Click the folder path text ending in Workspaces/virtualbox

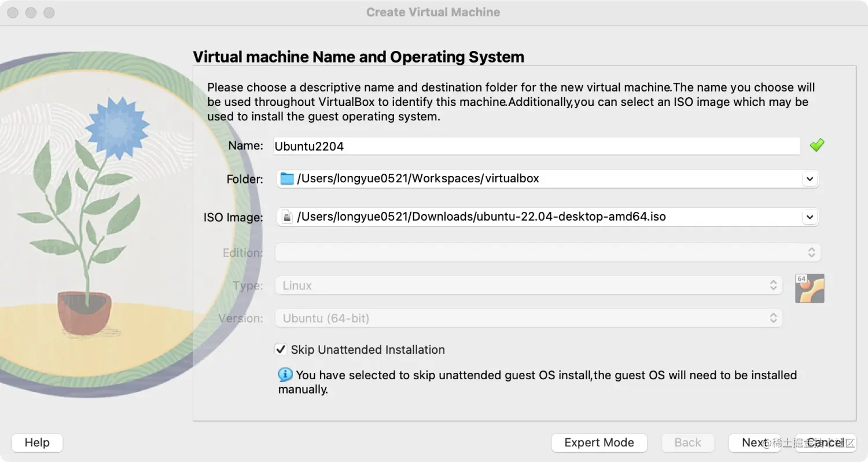(x=418, y=178)
